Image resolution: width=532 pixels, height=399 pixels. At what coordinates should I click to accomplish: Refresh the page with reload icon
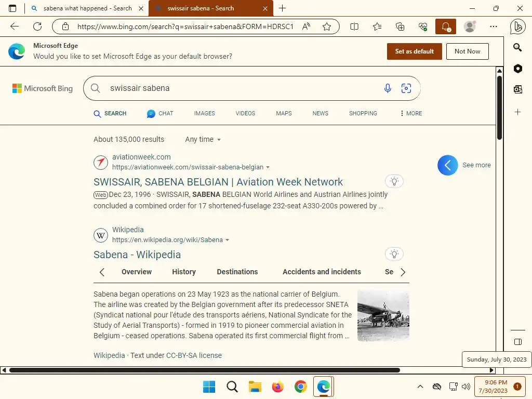[x=37, y=26]
